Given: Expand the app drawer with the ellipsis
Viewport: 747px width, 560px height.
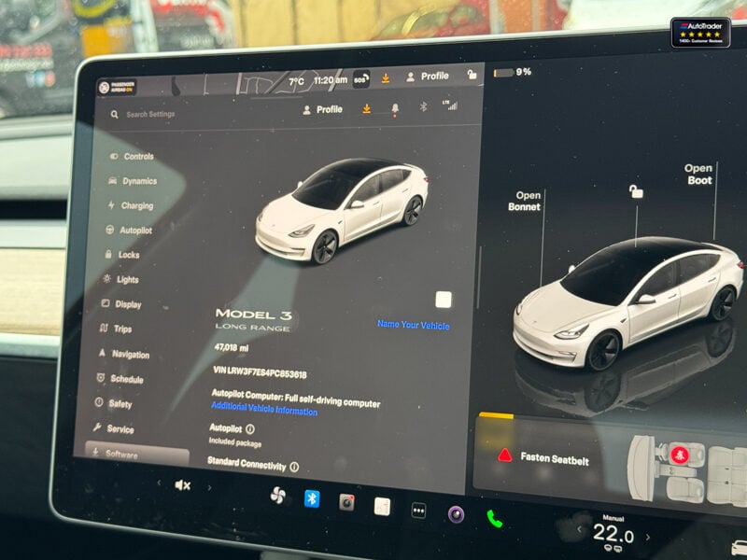Looking at the screenshot, I should (x=416, y=509).
